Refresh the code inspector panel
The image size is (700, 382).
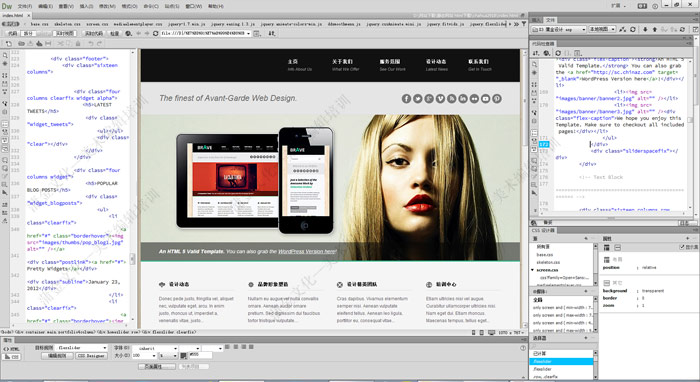[558, 53]
